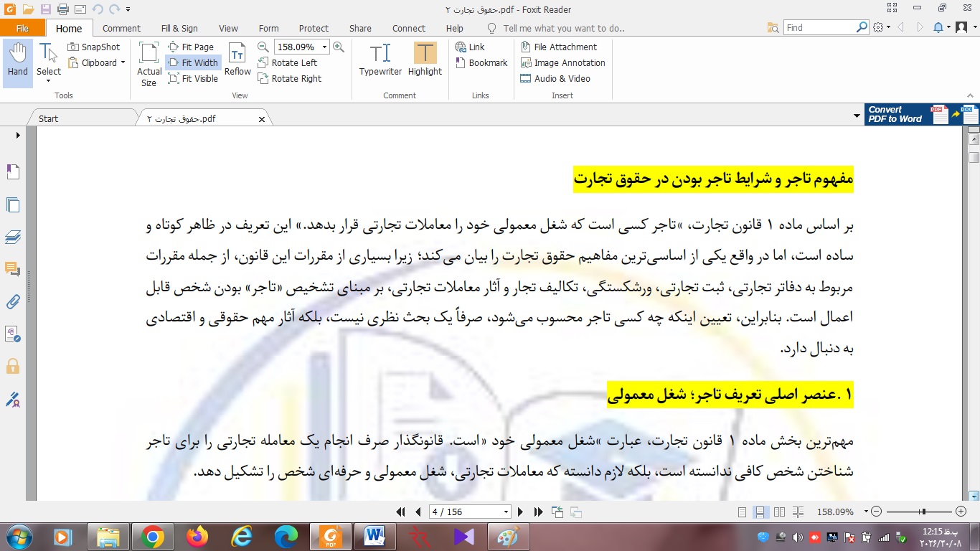Click the Find search field
Screen dimensions: 980x551
click(x=819, y=27)
